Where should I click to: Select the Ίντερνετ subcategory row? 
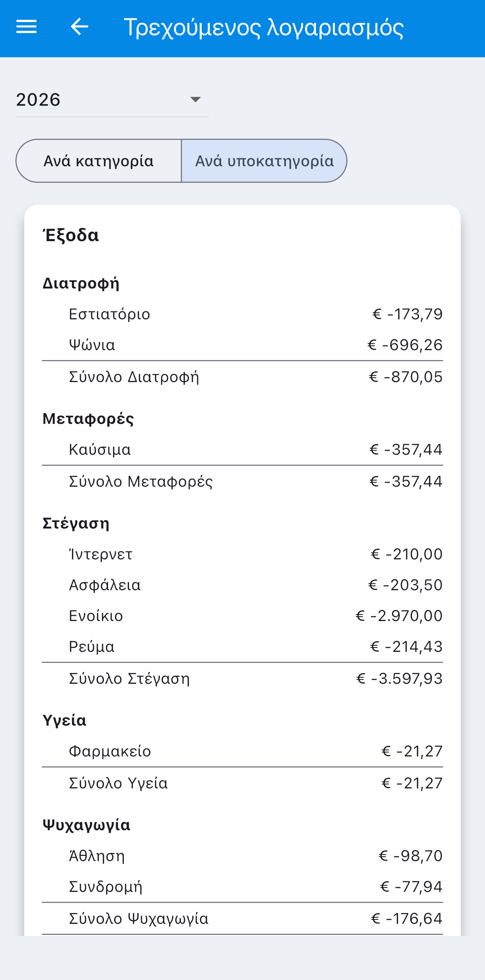coord(242,554)
